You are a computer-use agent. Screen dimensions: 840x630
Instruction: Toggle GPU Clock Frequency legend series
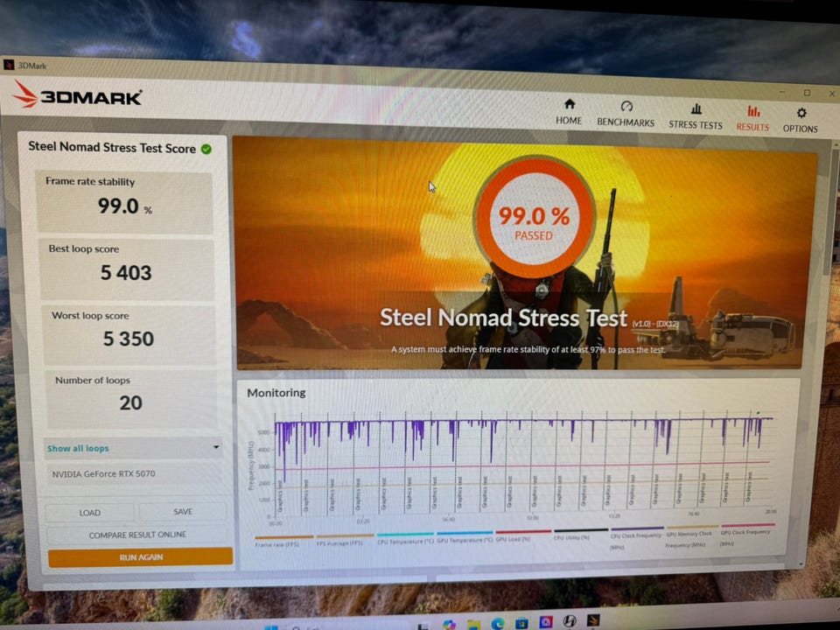[746, 534]
